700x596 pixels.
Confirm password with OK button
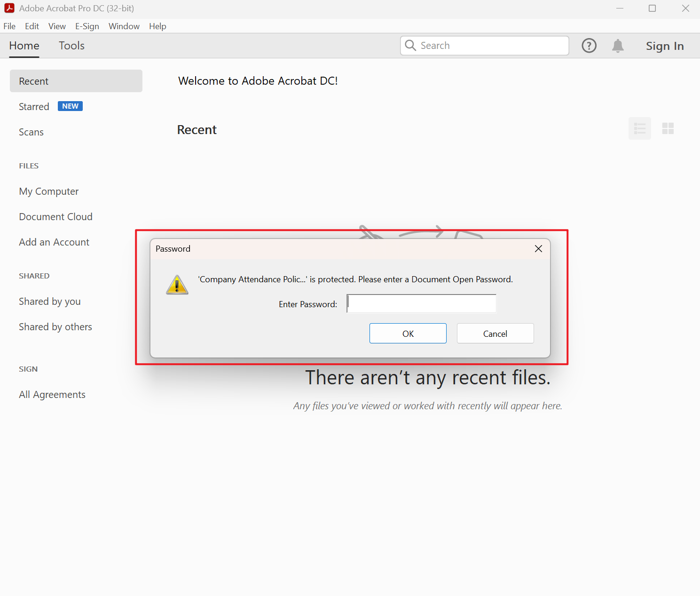tap(408, 334)
